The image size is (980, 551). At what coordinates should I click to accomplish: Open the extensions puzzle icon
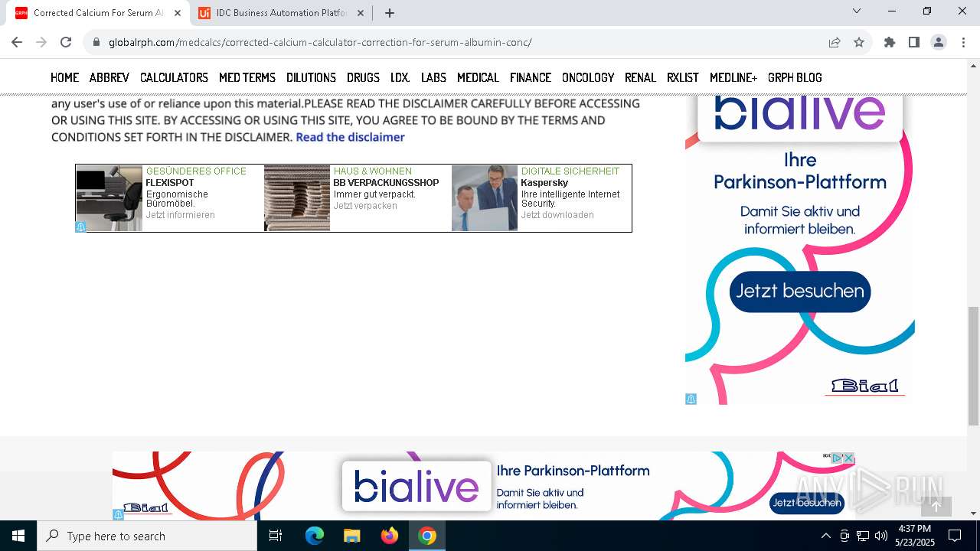tap(889, 42)
